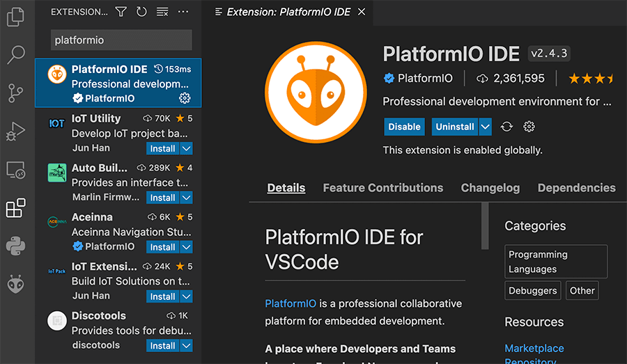Open Extensions panel more actions menu

183,12
